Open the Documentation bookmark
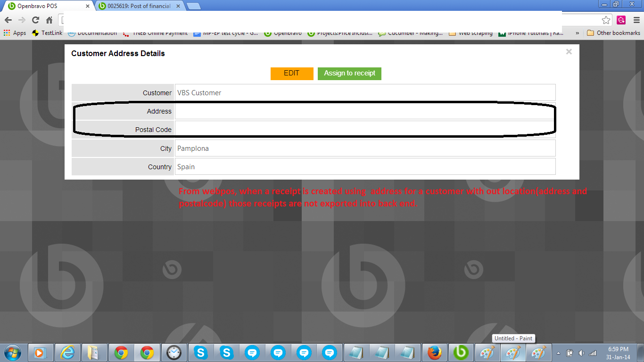The image size is (644, 362). pyautogui.click(x=92, y=33)
